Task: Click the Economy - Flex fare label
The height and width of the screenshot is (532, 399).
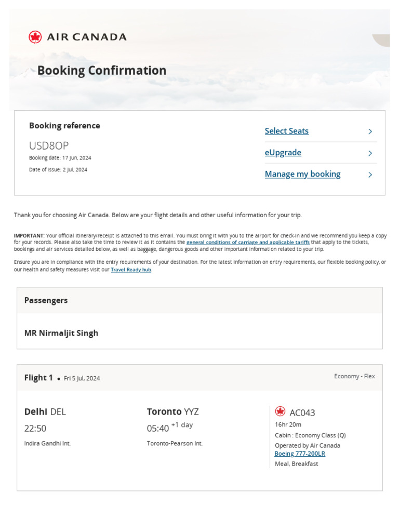Action: click(354, 376)
